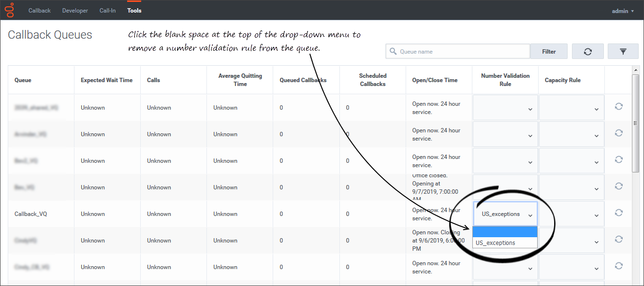Open the Developer tab
The height and width of the screenshot is (286, 644).
pos(75,11)
